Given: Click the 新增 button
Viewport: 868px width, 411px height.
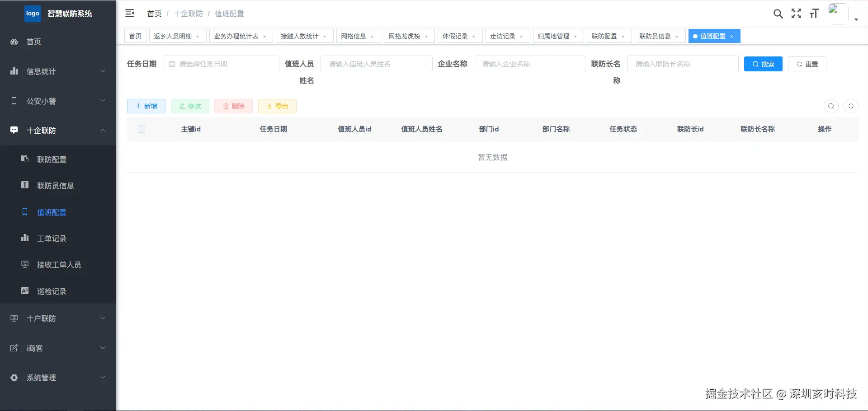Looking at the screenshot, I should point(146,106).
